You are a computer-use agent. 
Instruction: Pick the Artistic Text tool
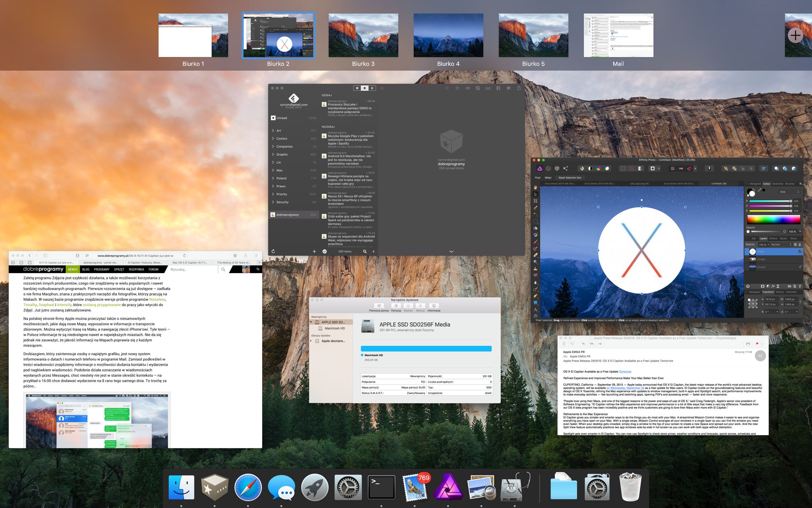pos(535,309)
